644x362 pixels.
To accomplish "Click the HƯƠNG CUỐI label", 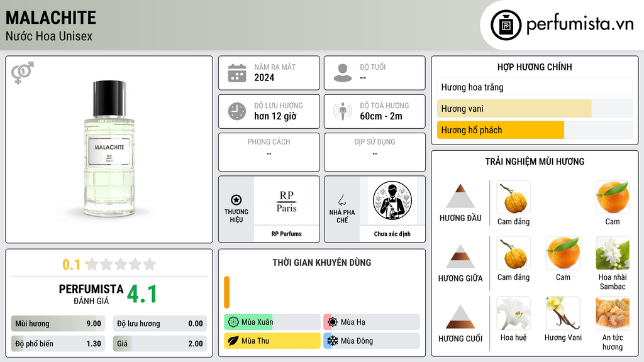I will (x=460, y=339).
